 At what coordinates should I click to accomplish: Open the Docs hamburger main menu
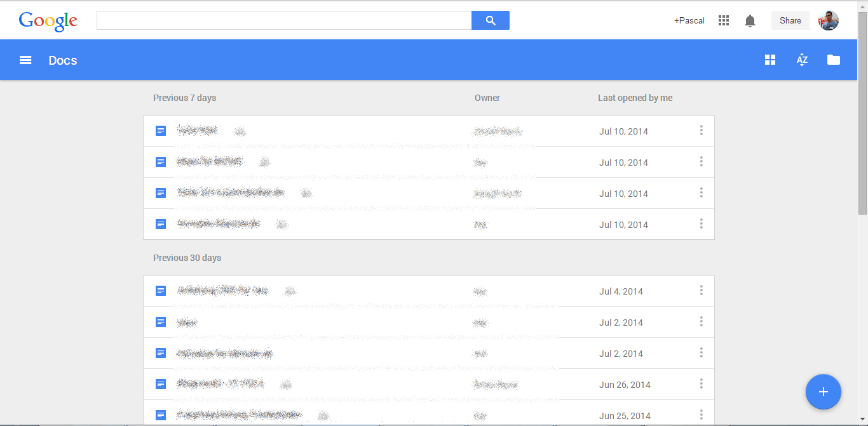click(x=25, y=60)
